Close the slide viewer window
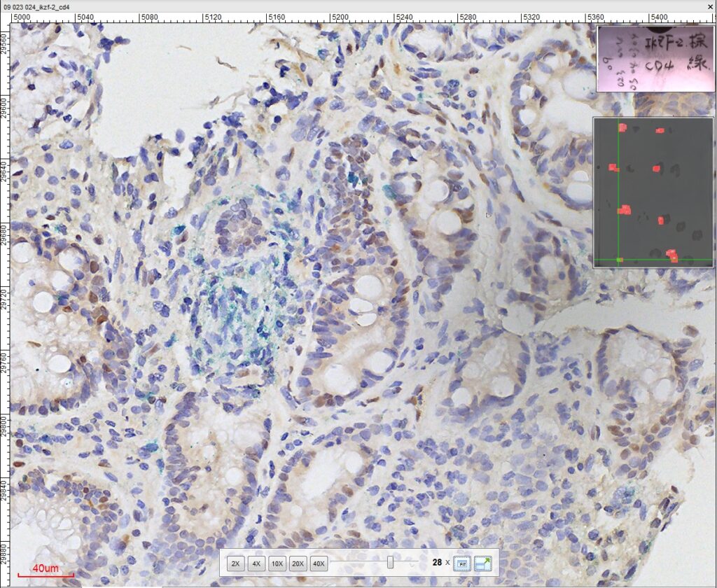 pyautogui.click(x=711, y=6)
